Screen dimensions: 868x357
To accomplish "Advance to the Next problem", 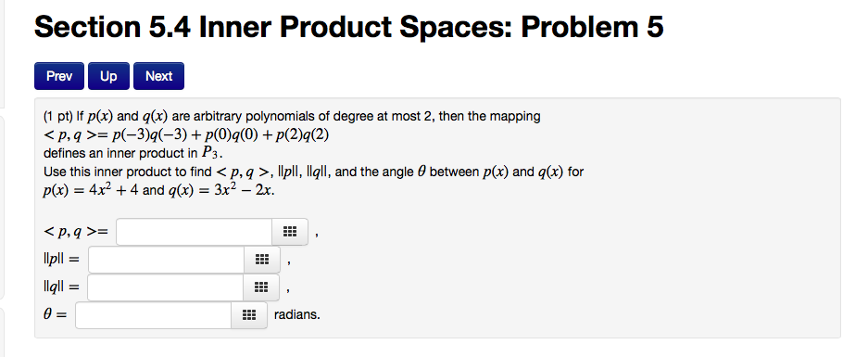I will pyautogui.click(x=159, y=76).
